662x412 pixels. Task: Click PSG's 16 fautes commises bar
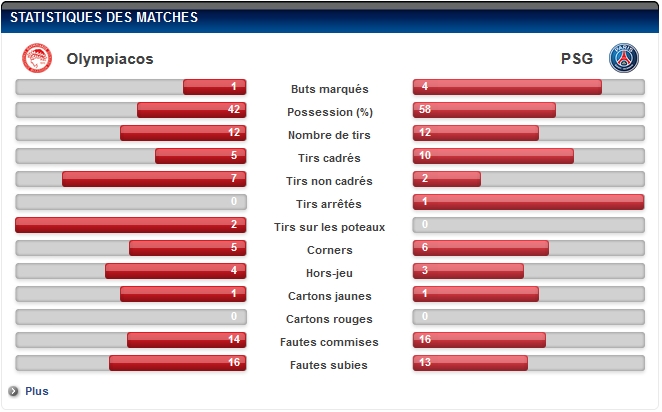pyautogui.click(x=479, y=340)
